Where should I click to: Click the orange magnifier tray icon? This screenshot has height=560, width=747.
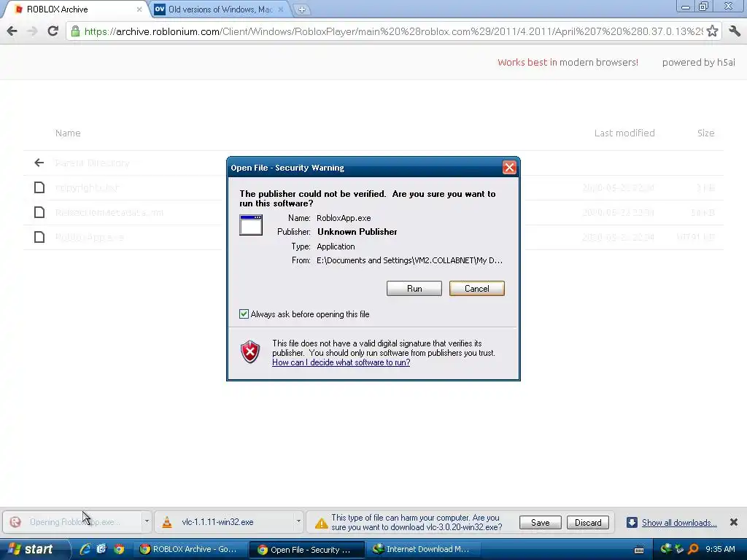[693, 549]
